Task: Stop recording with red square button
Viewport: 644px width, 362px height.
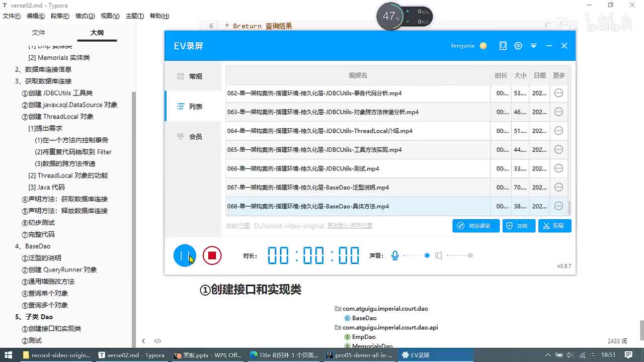Action: [x=212, y=255]
